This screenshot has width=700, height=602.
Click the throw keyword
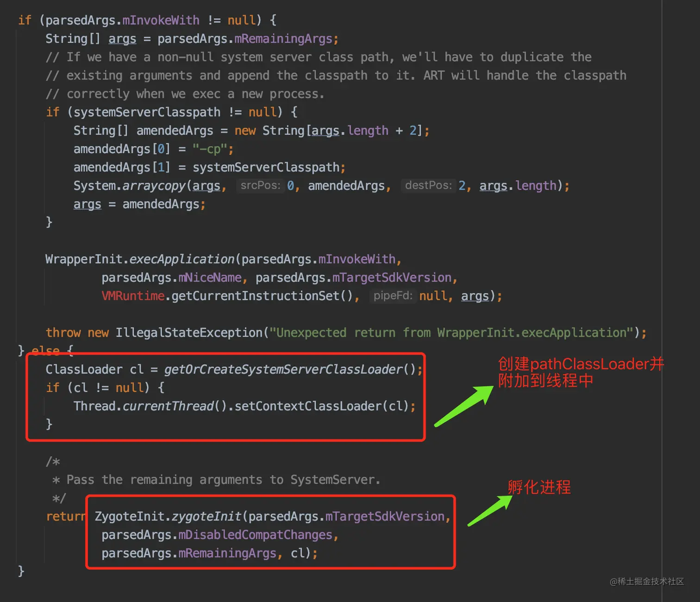pos(63,333)
